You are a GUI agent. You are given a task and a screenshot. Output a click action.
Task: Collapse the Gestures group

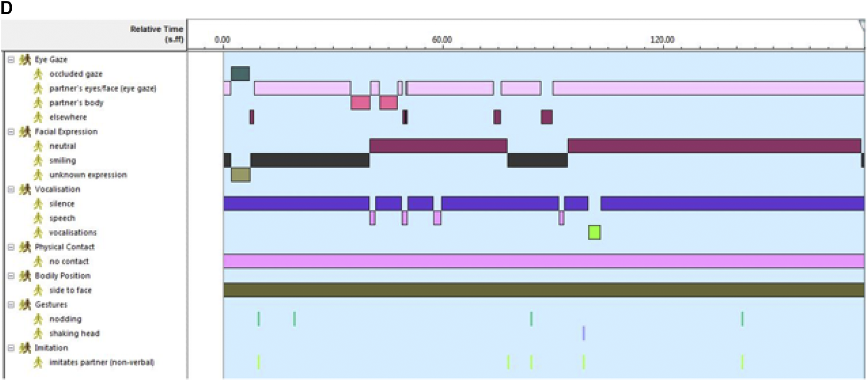(x=11, y=305)
